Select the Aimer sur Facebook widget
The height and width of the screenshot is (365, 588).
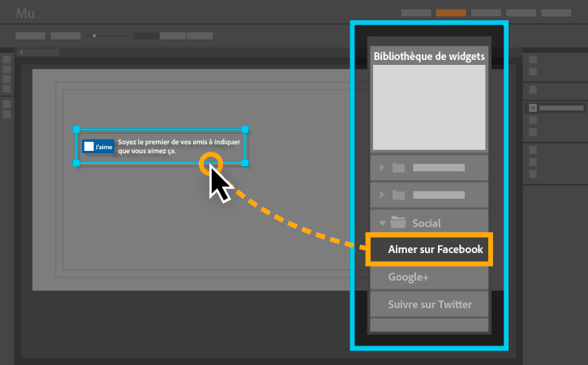429,249
